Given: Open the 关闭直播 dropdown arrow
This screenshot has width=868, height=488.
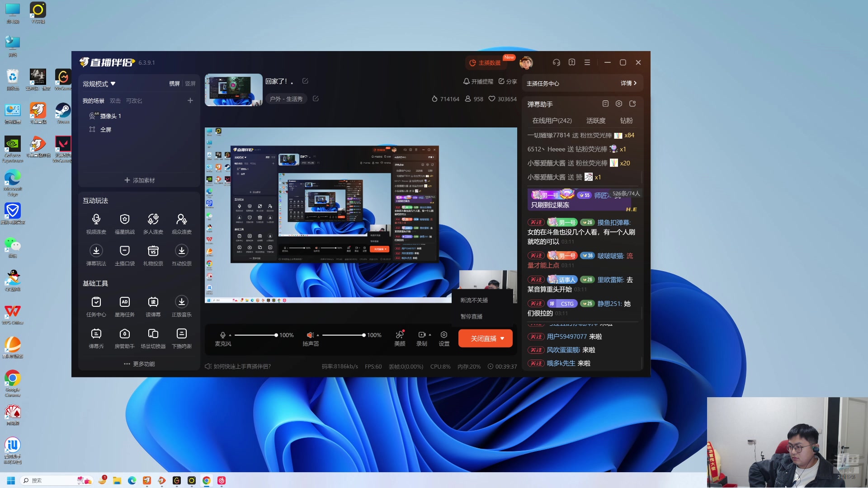Looking at the screenshot, I should pyautogui.click(x=502, y=338).
